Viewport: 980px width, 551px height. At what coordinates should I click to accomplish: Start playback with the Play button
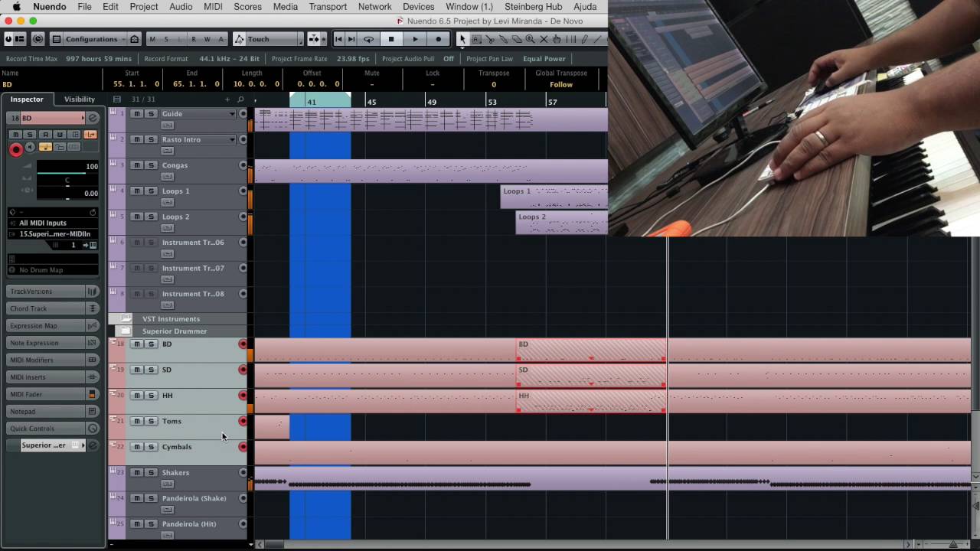click(415, 39)
